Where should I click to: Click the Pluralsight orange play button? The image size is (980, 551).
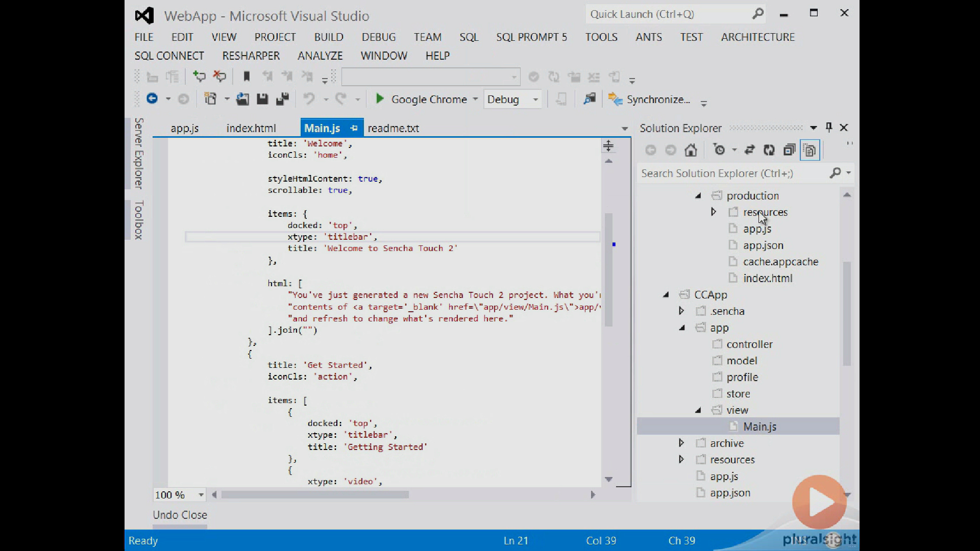click(x=819, y=502)
